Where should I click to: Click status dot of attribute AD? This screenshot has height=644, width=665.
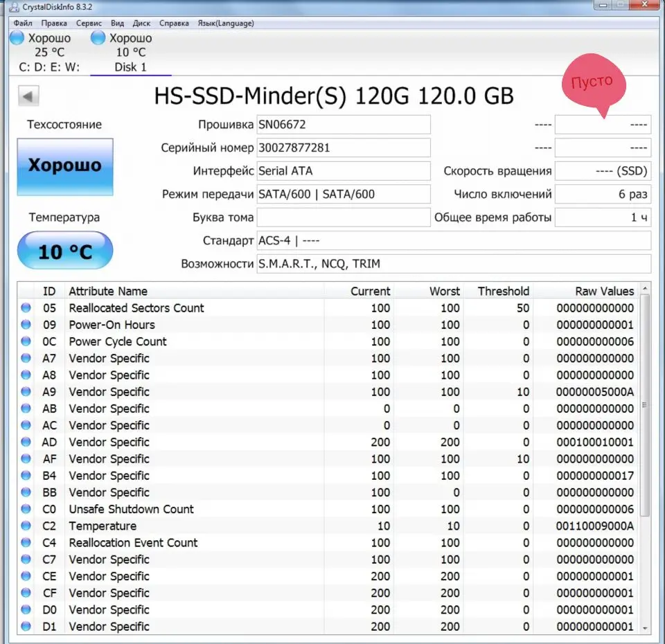26,442
